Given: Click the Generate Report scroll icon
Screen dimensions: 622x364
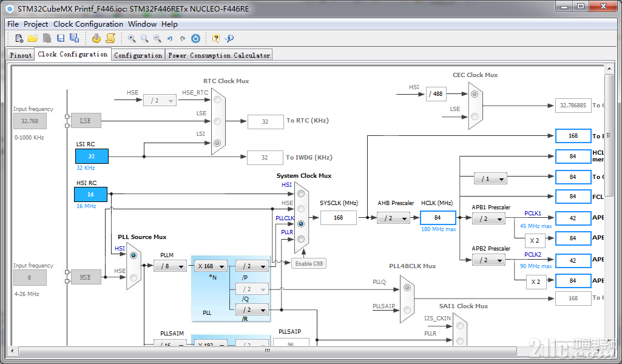Looking at the screenshot, I should point(110,38).
